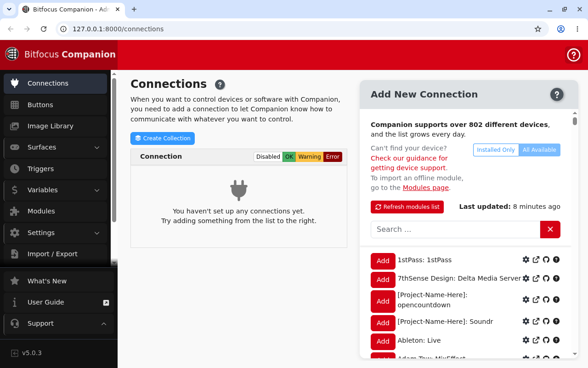Select the All Available filter
The image size is (588, 368).
click(539, 150)
